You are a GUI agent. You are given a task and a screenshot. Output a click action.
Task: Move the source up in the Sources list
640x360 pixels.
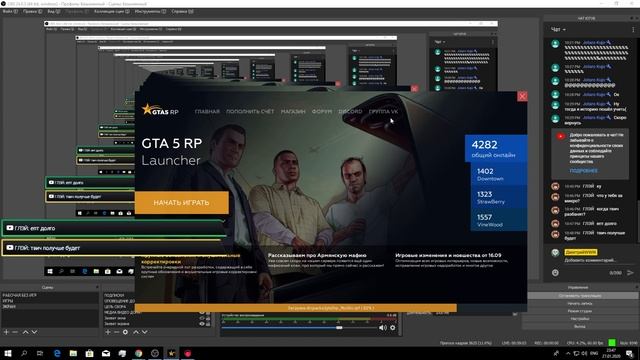point(136,332)
